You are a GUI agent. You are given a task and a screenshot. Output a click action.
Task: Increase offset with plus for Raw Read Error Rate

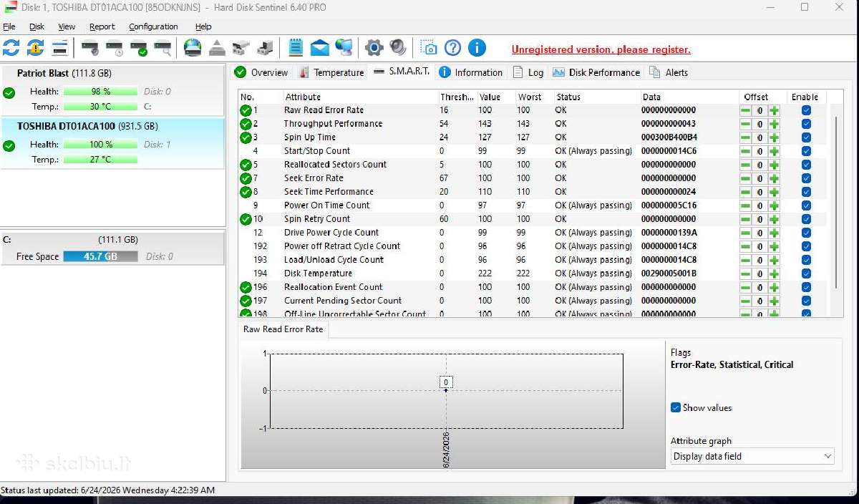point(774,110)
